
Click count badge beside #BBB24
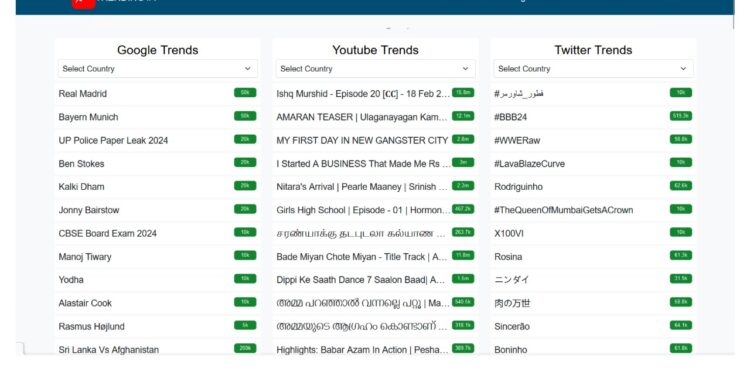(x=681, y=116)
